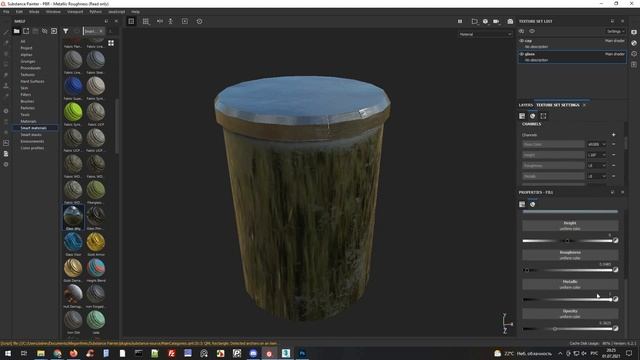This screenshot has width=640, height=360.
Task: Add a new channel with plus button
Action: click(613, 135)
